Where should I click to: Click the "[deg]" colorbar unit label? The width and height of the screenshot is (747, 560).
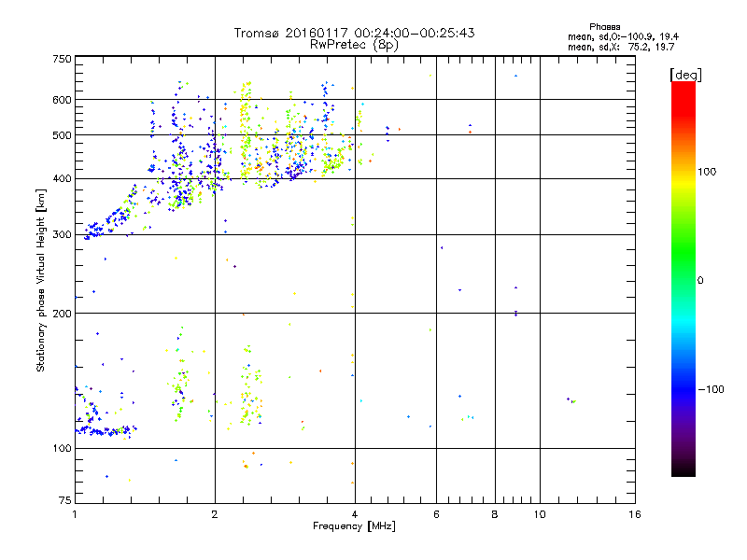click(x=685, y=75)
